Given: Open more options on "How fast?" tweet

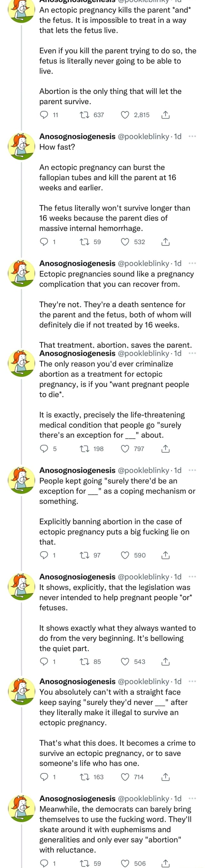Looking at the screenshot, I should [x=192, y=137].
